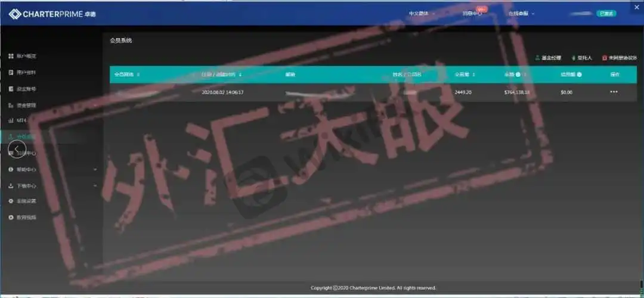Open the account overview grid icon in sidebar

click(11, 56)
